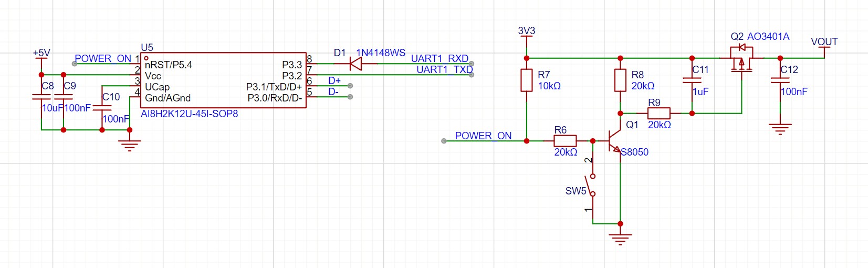Select the UART1_TXD net label

tap(445, 69)
